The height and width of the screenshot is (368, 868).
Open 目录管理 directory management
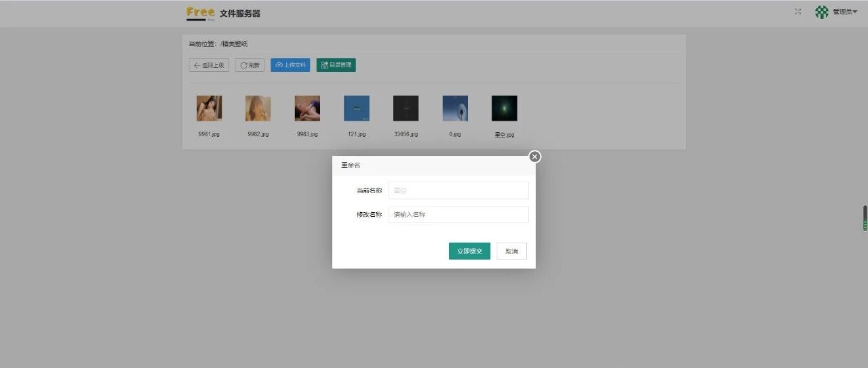click(336, 65)
